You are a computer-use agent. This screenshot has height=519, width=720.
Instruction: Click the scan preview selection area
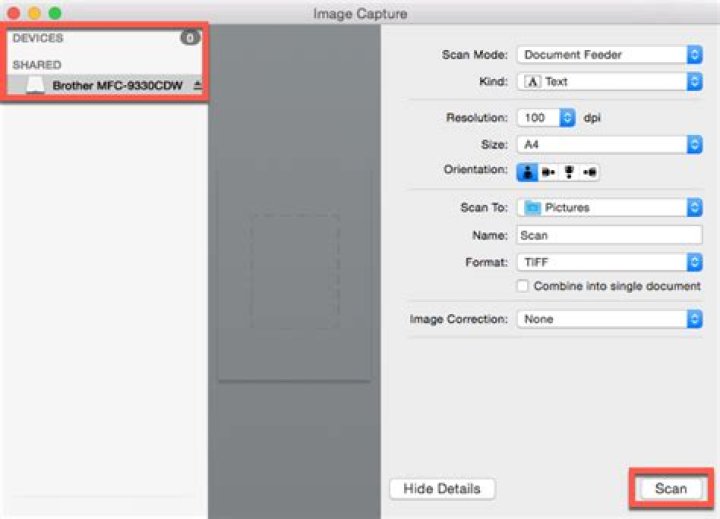(295, 271)
